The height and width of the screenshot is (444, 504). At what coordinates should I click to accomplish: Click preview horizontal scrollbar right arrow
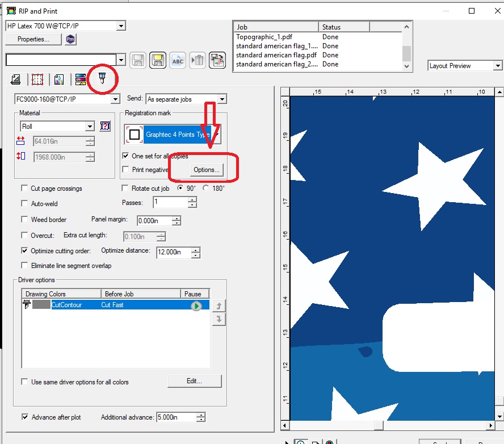[x=490, y=425]
